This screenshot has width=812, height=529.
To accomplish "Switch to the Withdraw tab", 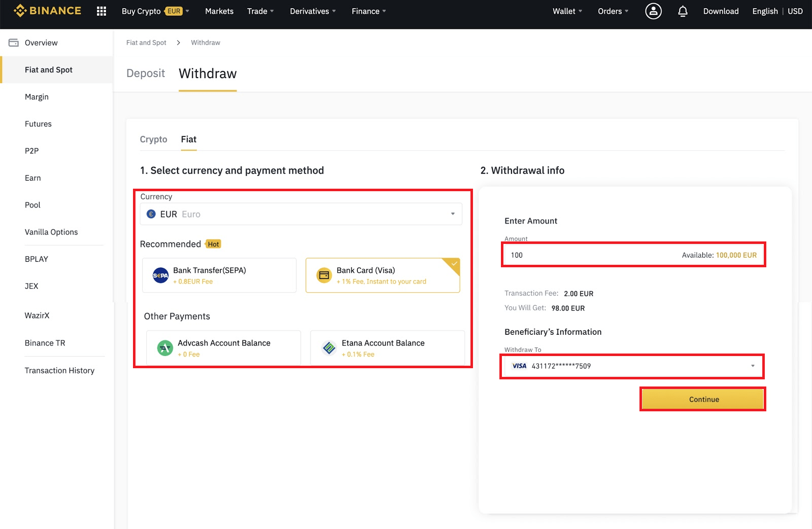I will click(x=208, y=74).
